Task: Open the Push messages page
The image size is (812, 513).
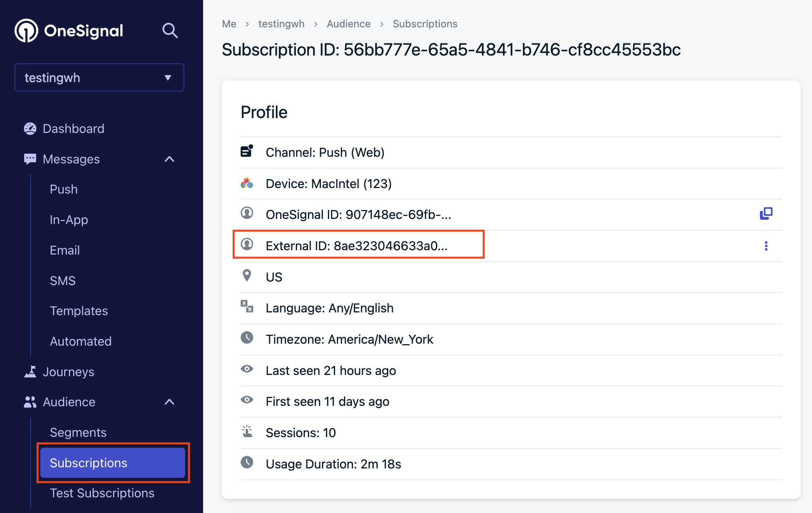Action: point(64,189)
